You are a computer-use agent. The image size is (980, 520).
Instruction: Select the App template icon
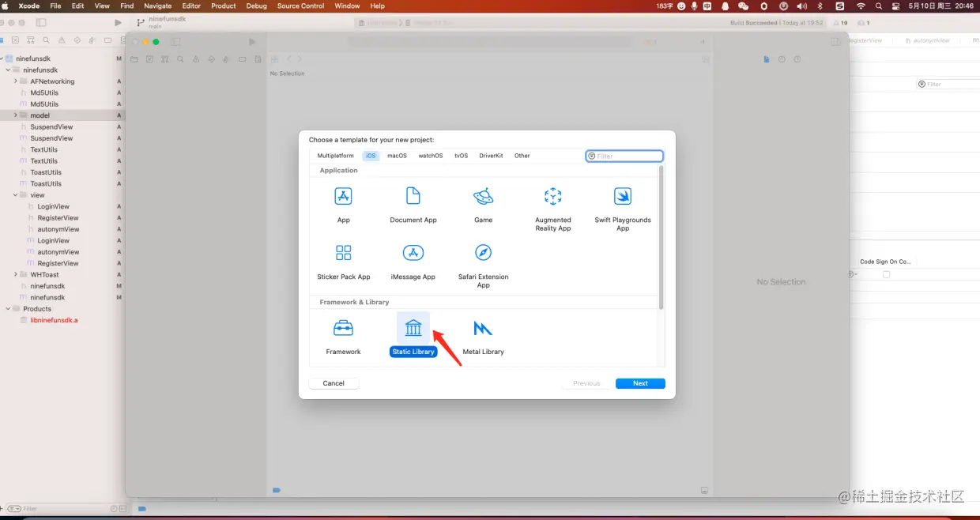point(343,196)
